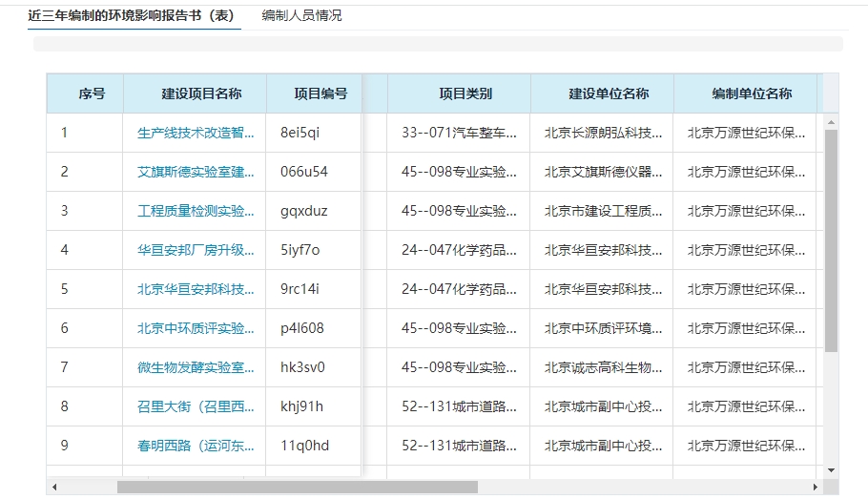868x499 pixels.
Task: Click the table's vertical scroll down arrow
Action: 831,470
